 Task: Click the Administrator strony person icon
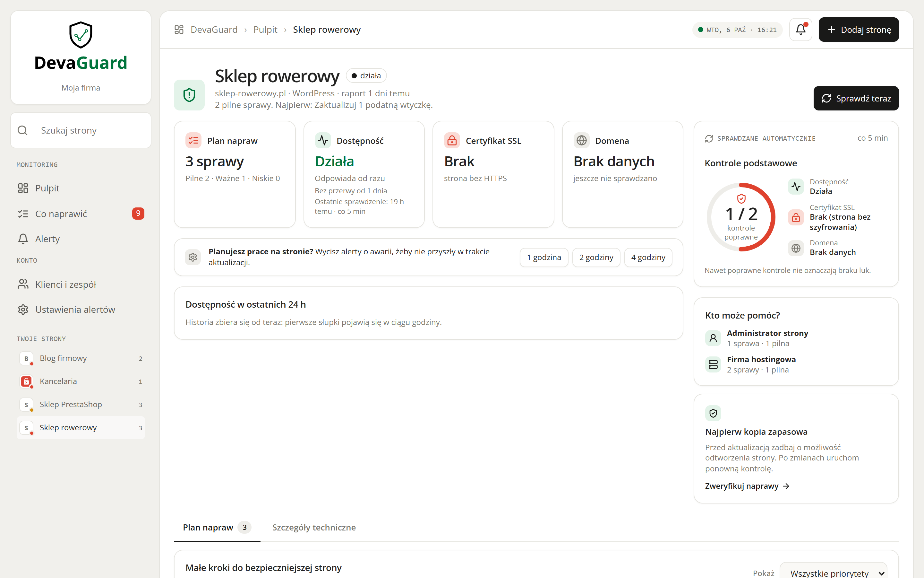point(713,338)
